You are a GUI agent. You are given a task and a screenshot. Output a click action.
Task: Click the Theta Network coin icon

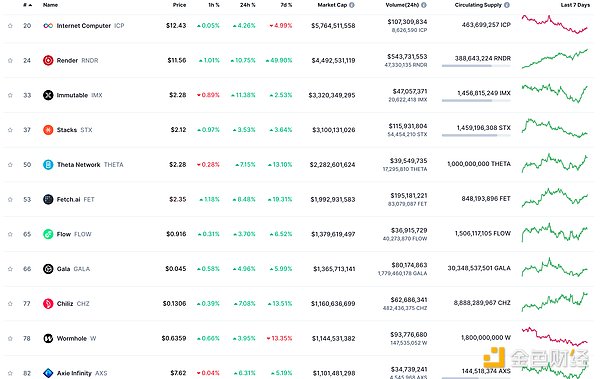tap(48, 165)
